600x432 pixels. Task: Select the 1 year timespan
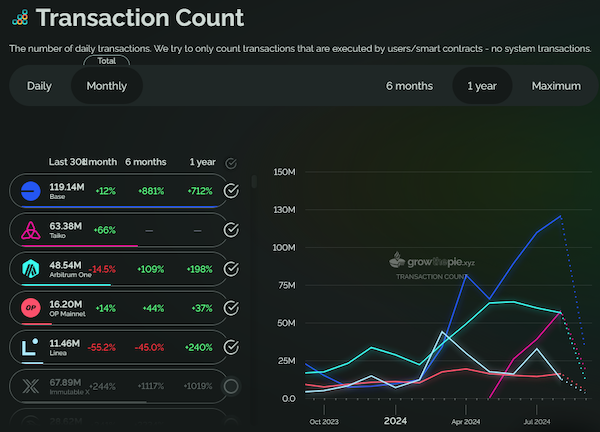482,86
